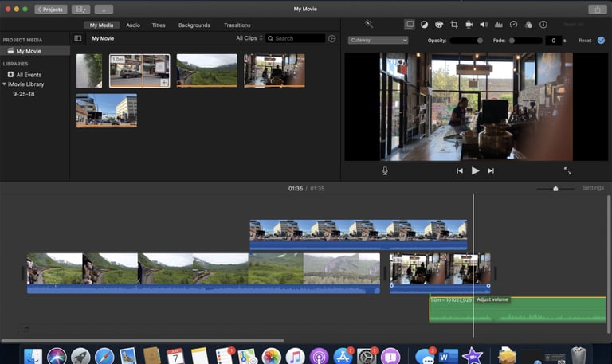This screenshot has width=612, height=364.
Task: Open the timeline Settings button
Action: click(593, 188)
